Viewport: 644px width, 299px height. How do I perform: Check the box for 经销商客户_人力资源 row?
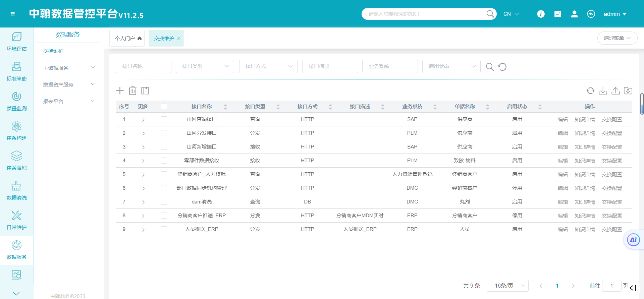pos(164,174)
